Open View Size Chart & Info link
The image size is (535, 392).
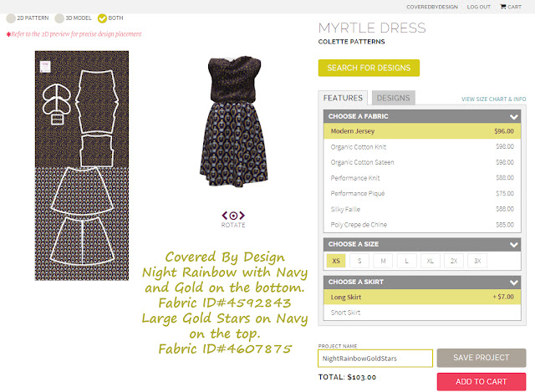[x=494, y=99]
